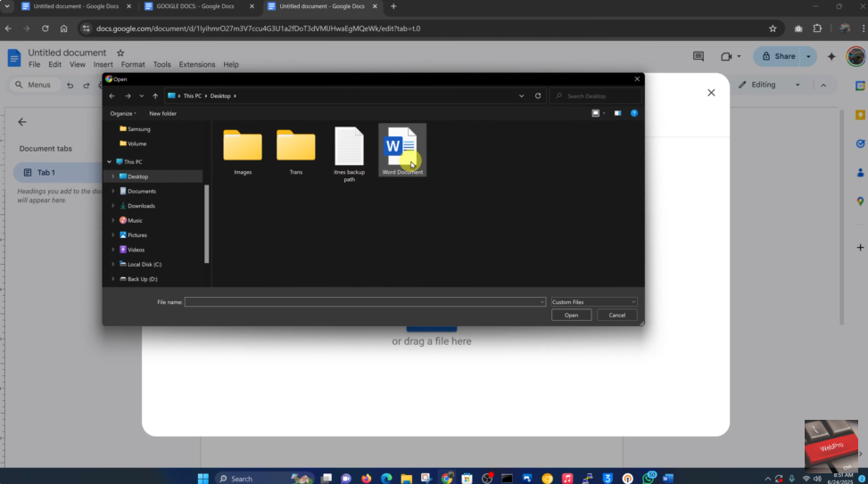This screenshot has height=484, width=868.
Task: Open recent locations dropdown in dialog
Action: click(142, 95)
